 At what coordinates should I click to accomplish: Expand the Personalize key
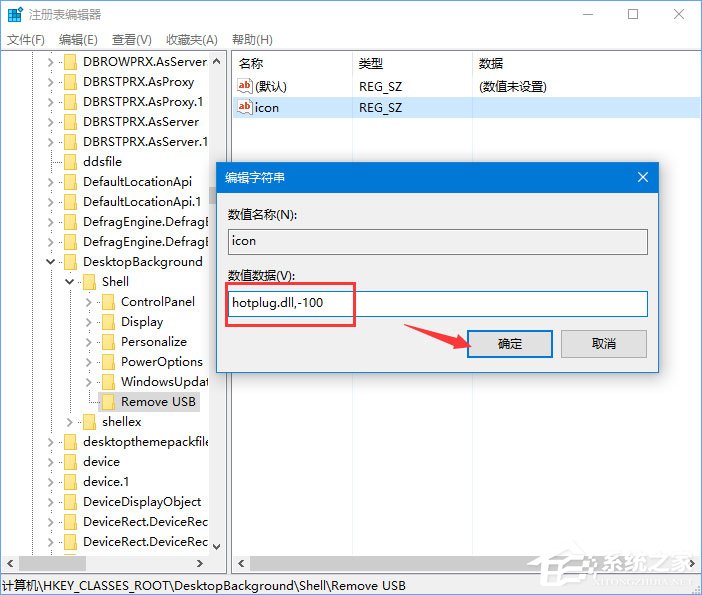88,342
